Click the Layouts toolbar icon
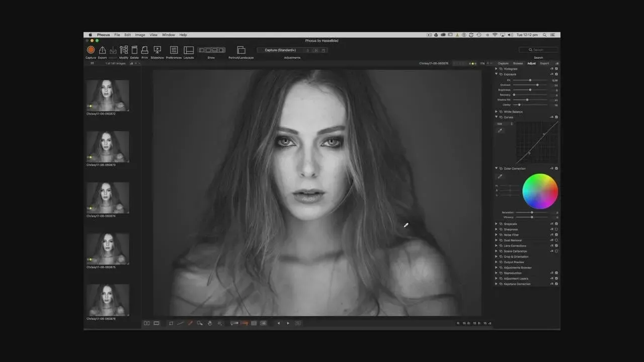644x362 pixels. (189, 50)
